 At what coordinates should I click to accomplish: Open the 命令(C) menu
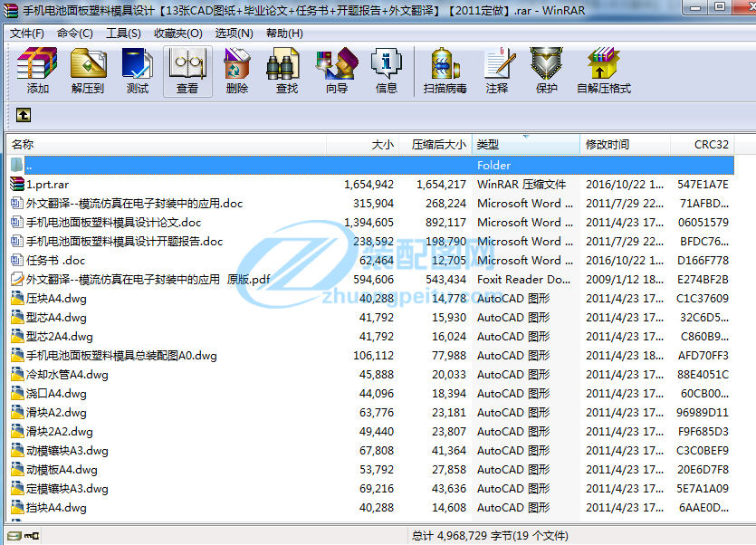pyautogui.click(x=75, y=33)
